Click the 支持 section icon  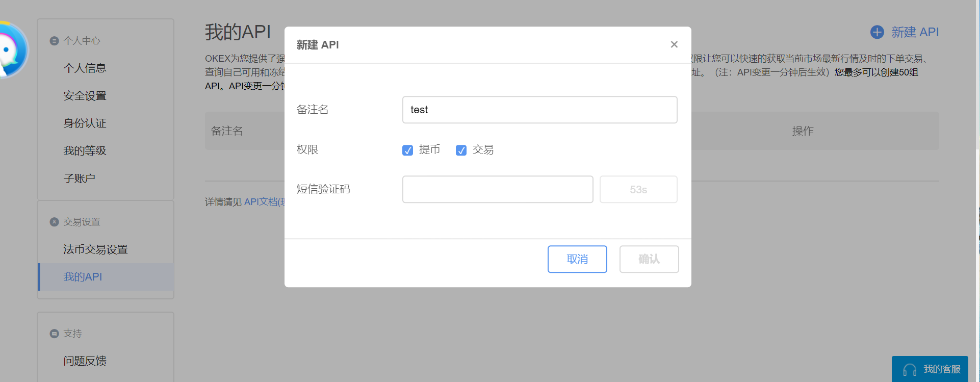54,334
